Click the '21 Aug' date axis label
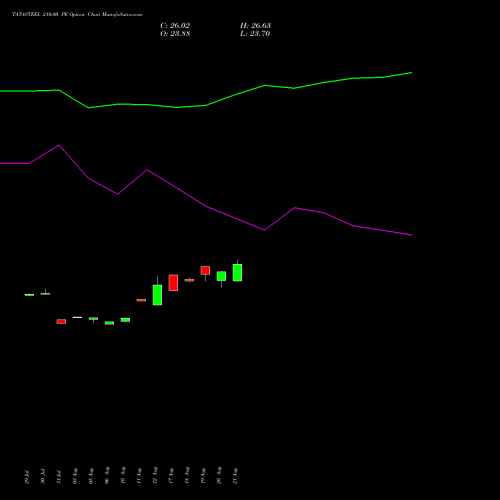 tap(235, 476)
